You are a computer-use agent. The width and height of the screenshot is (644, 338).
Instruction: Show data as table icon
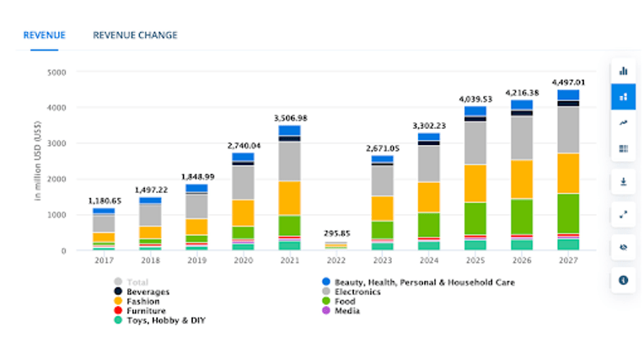(x=623, y=148)
